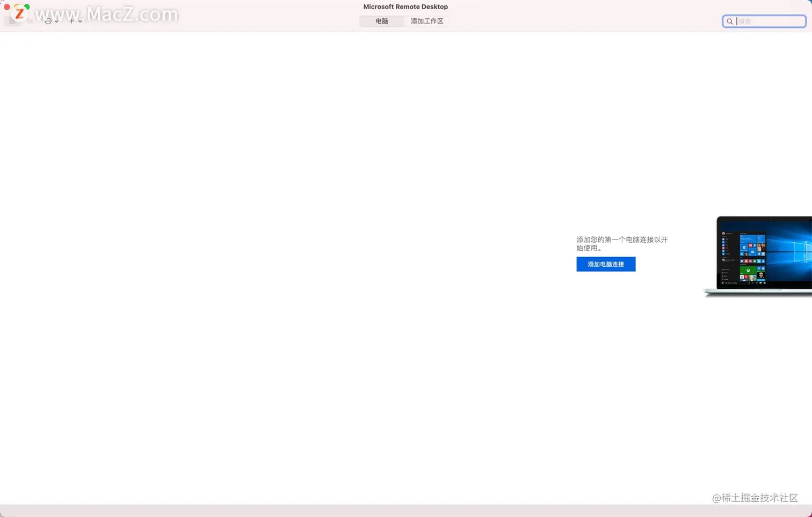Select the 电脑 tab
Screen dimensions: 812x517
(x=381, y=21)
